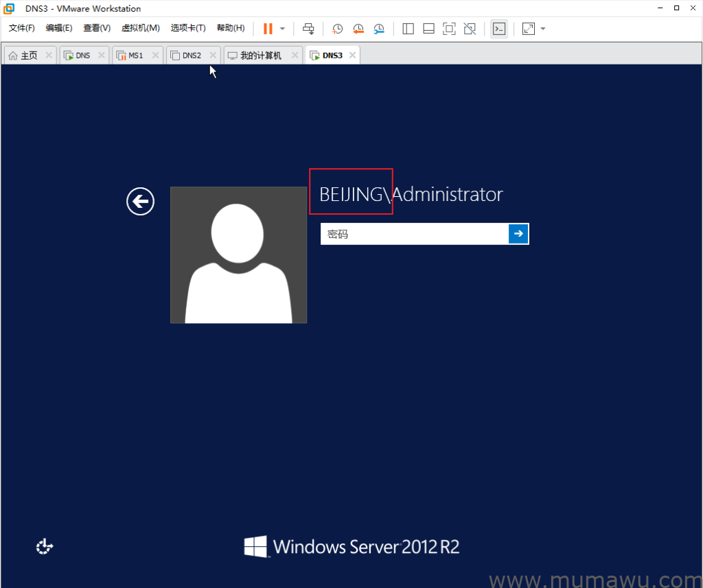Toggle Unity mode icon in toolbar
The height and width of the screenshot is (588, 703).
pos(470,29)
